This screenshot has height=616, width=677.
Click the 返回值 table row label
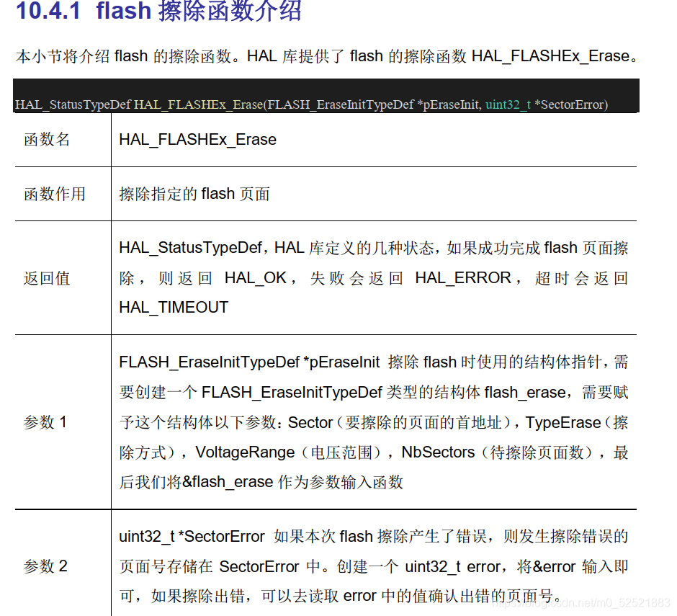46,279
